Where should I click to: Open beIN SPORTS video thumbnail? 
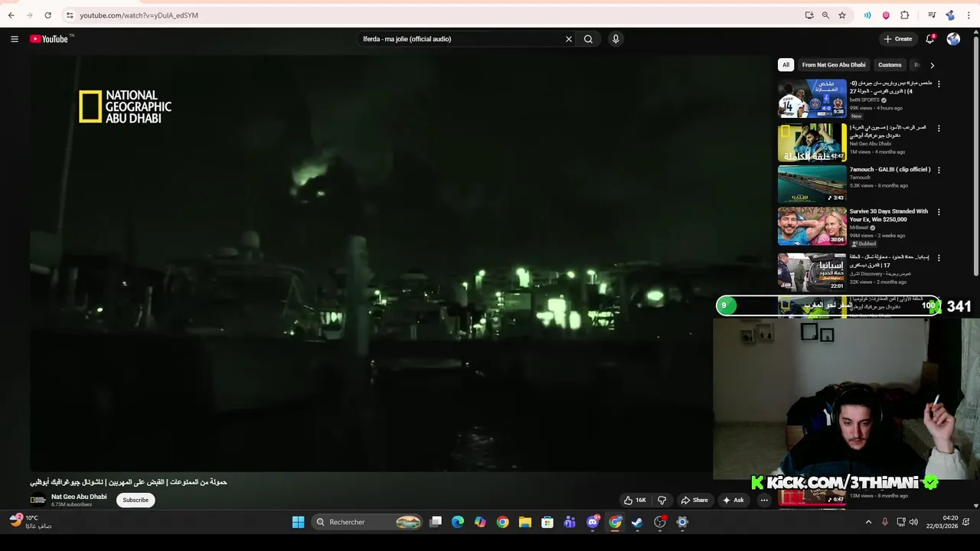(x=812, y=98)
